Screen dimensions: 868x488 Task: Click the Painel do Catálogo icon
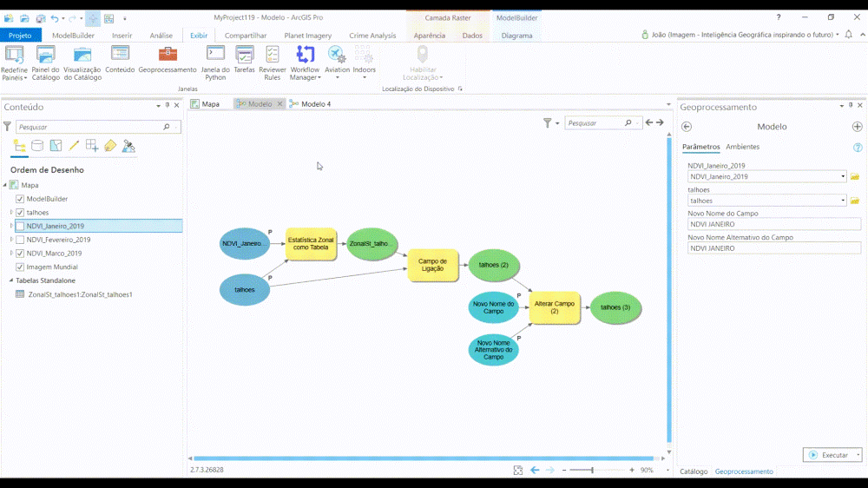[45, 55]
